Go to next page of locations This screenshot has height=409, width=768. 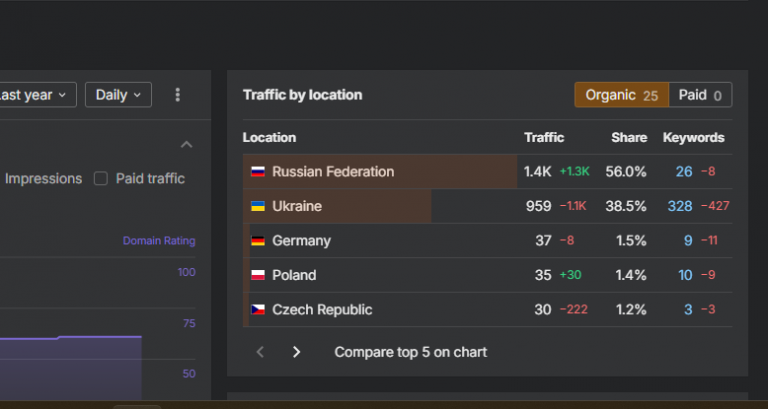296,352
